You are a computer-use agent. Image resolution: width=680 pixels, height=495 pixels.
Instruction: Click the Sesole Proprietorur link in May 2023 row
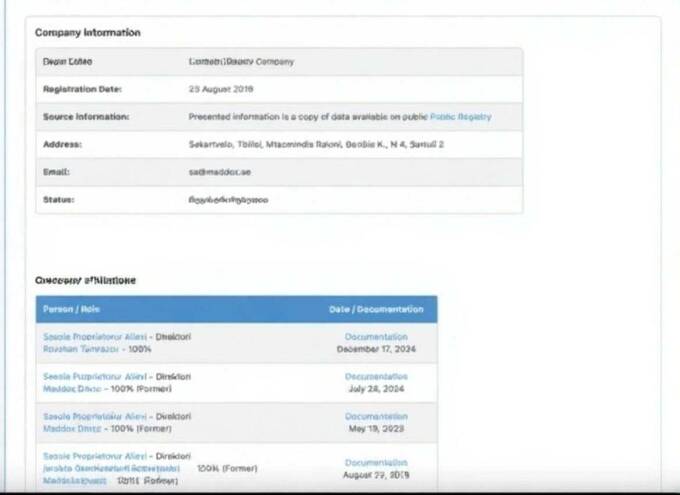(95, 416)
